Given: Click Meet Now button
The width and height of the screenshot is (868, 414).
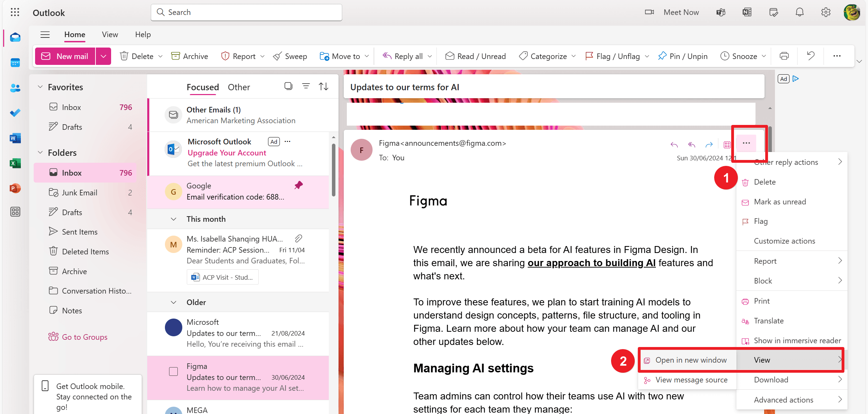Looking at the screenshot, I should (672, 12).
